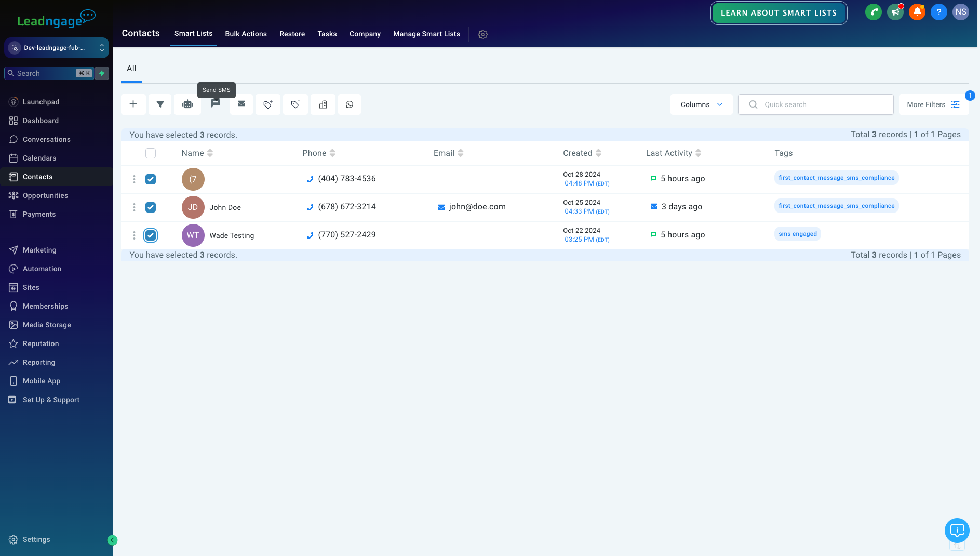980x556 pixels.
Task: Click Learn About Smart Lists button
Action: 778,13
